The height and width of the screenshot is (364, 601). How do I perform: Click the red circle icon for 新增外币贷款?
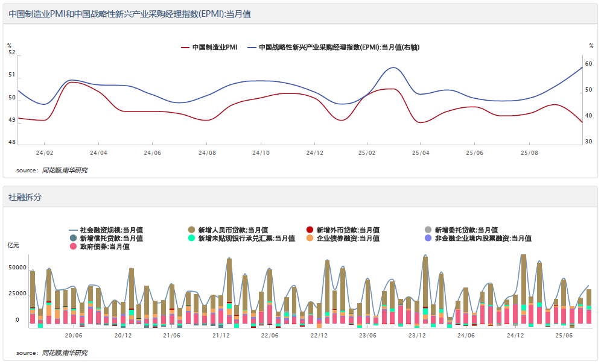coord(310,230)
